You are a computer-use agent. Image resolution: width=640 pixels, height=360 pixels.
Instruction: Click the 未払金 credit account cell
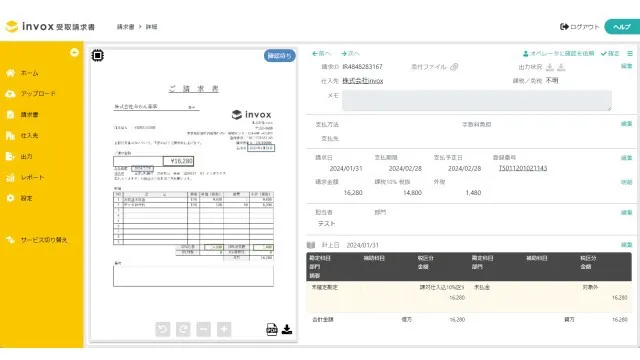(482, 287)
